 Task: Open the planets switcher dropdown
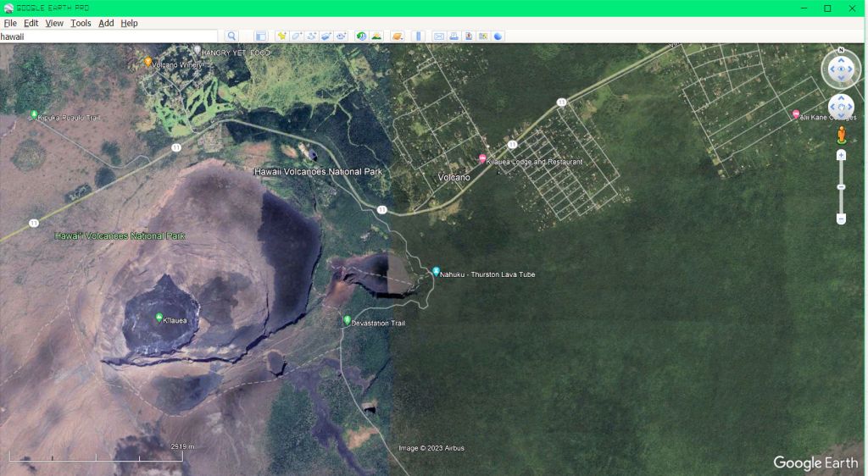(397, 36)
